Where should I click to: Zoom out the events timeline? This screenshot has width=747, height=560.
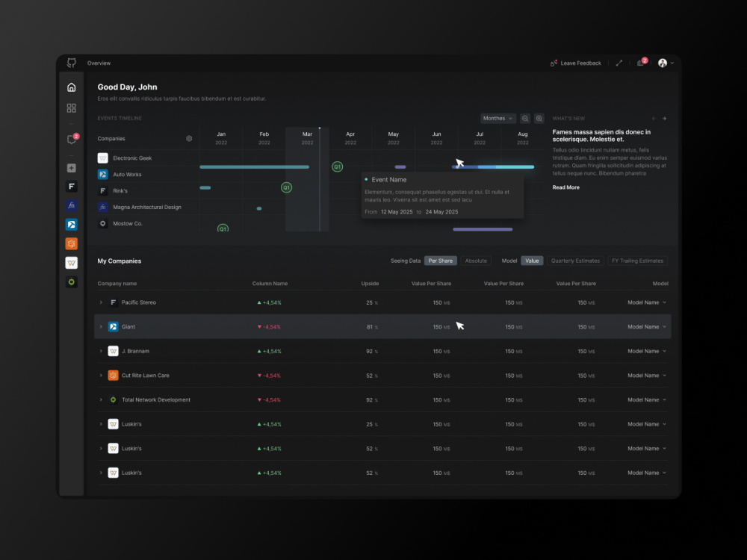click(525, 119)
